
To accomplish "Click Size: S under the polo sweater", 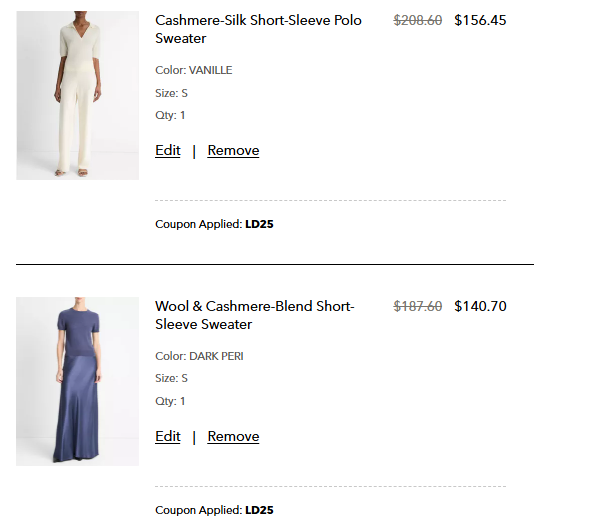I will click(x=171, y=93).
